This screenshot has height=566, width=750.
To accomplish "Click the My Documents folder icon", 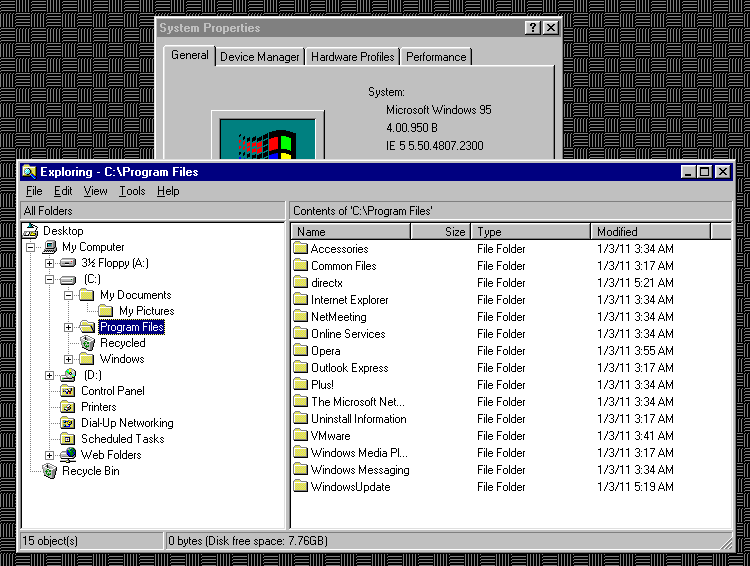I will pyautogui.click(x=87, y=295).
